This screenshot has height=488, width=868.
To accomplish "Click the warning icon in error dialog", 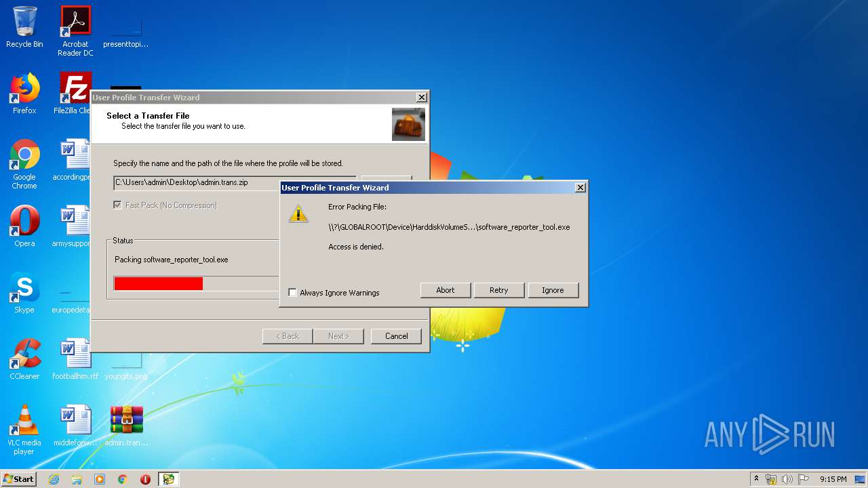I will pyautogui.click(x=298, y=214).
